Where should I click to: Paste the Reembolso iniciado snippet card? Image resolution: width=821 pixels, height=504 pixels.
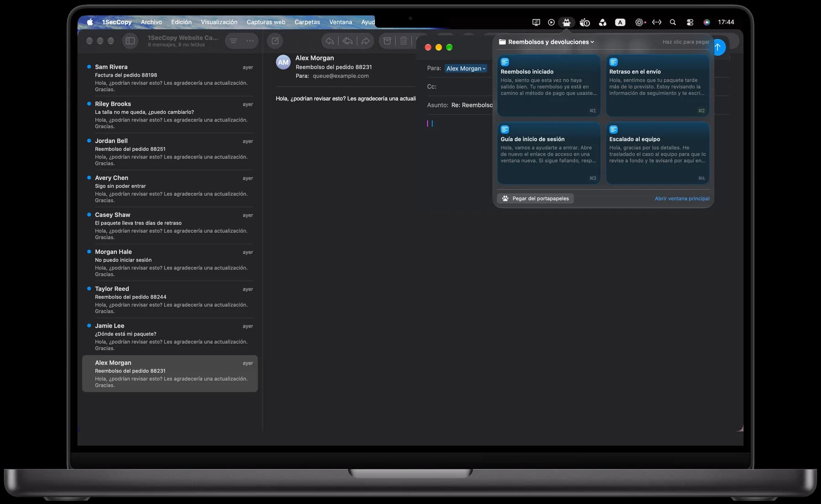549,86
